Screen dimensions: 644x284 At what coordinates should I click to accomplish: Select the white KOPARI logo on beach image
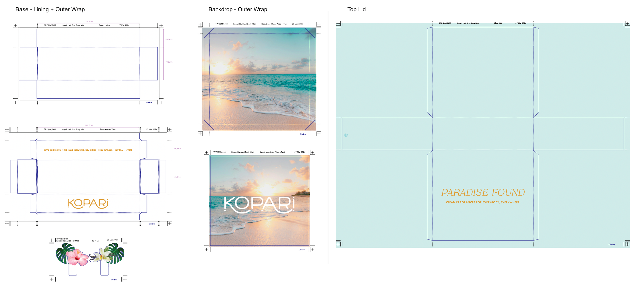point(259,205)
